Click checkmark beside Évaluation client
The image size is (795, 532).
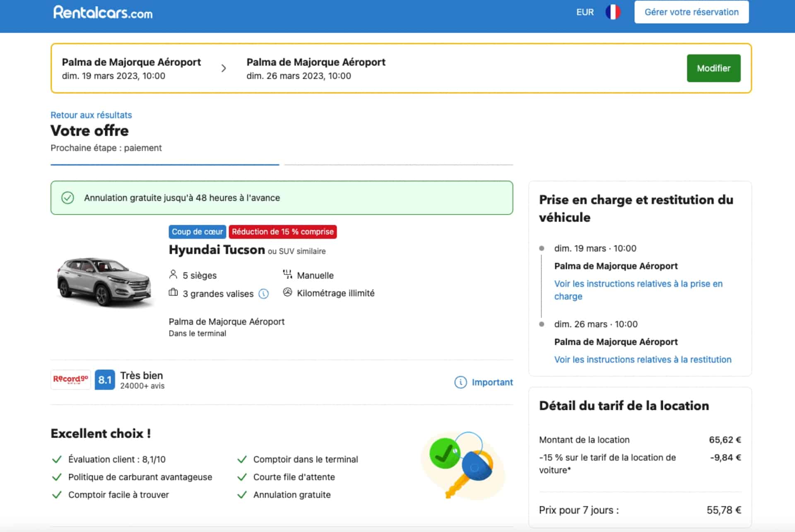[x=57, y=459]
